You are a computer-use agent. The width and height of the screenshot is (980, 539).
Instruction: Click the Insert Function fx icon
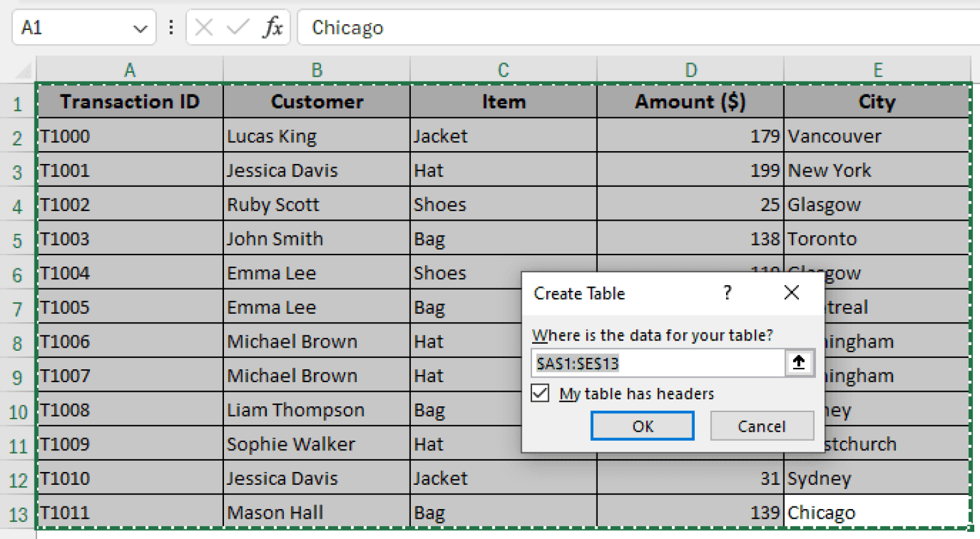pos(272,27)
